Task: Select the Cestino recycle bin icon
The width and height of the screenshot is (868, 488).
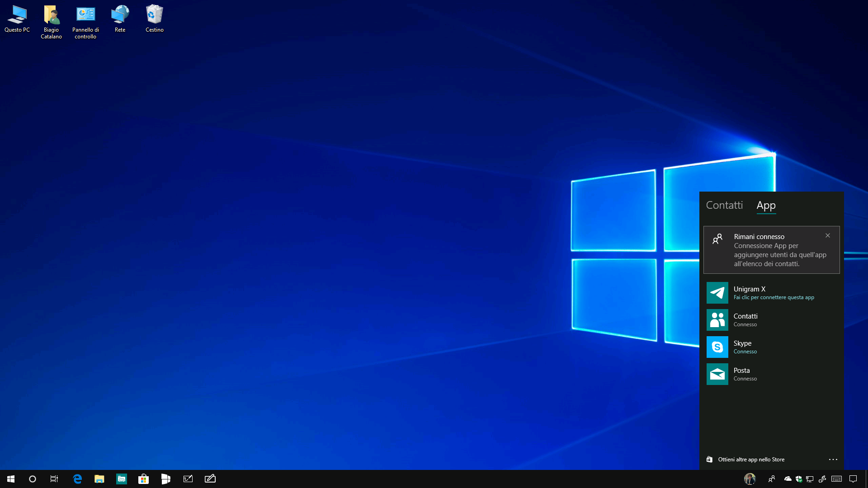Action: [x=154, y=19]
